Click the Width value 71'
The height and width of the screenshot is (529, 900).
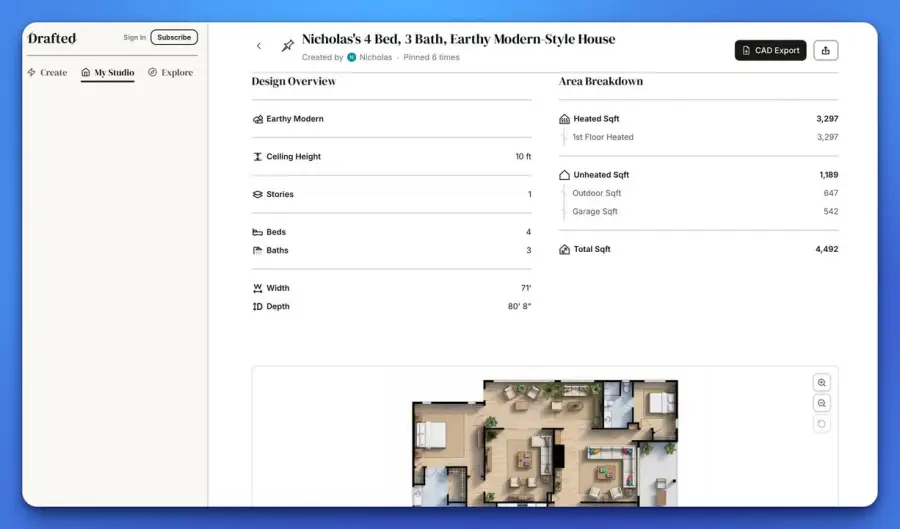click(526, 288)
